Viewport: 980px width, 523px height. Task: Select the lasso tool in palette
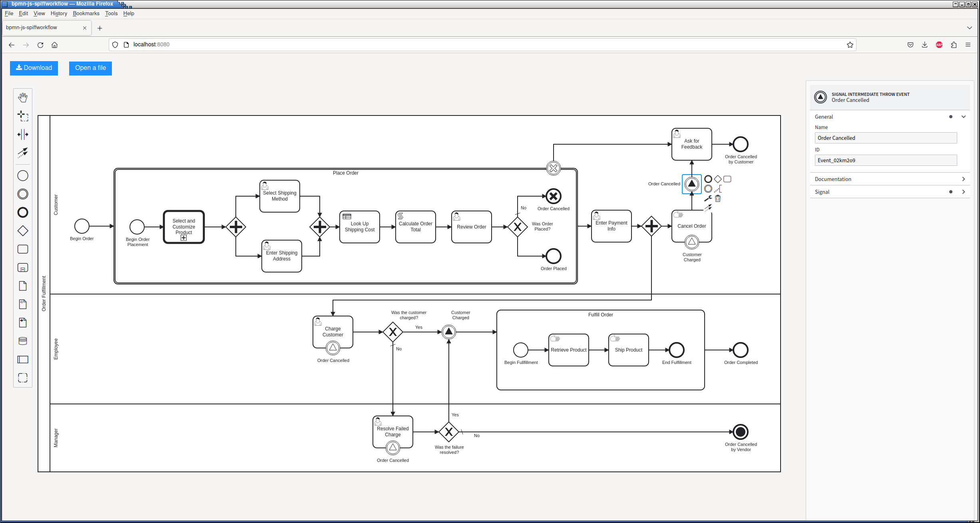point(23,116)
